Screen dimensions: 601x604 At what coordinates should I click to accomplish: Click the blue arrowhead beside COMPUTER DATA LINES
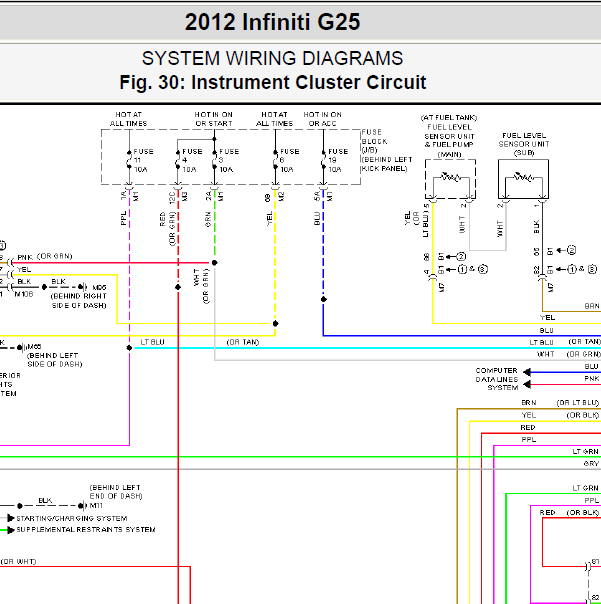click(527, 372)
